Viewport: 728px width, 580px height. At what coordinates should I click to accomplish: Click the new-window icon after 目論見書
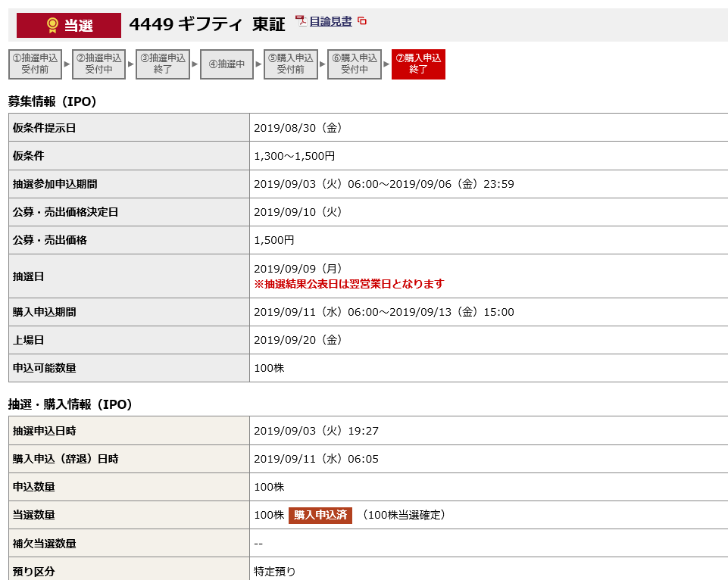pos(362,21)
